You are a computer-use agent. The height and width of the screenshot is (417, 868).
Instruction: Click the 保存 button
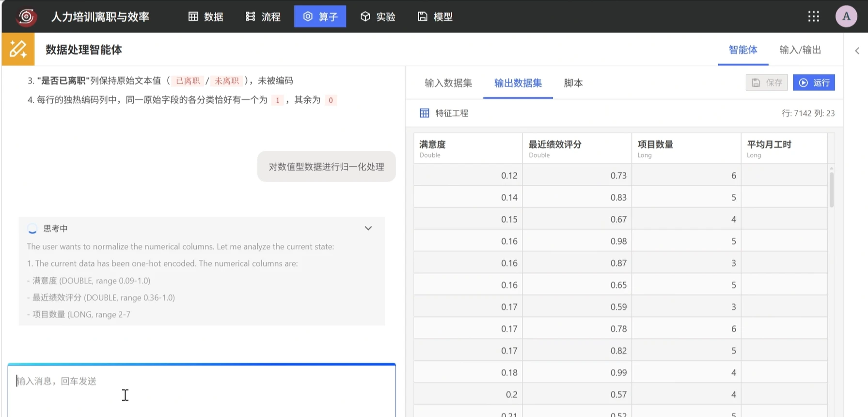(x=766, y=82)
